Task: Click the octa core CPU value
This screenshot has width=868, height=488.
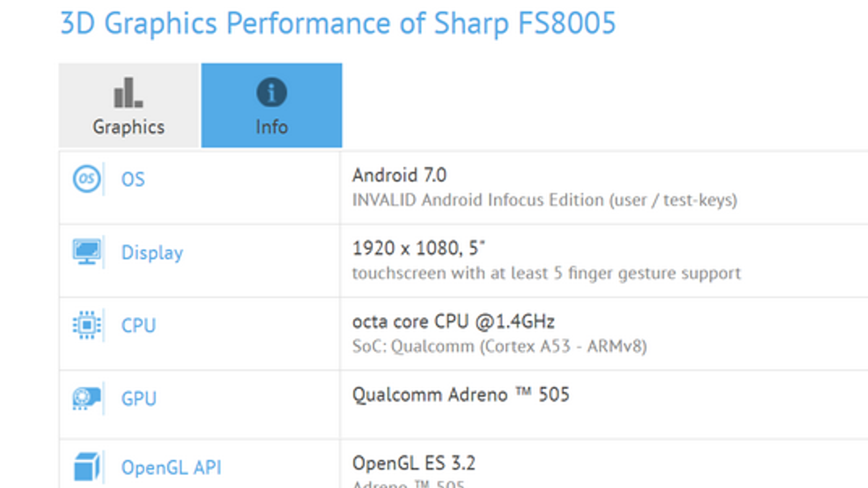Action: [x=453, y=322]
